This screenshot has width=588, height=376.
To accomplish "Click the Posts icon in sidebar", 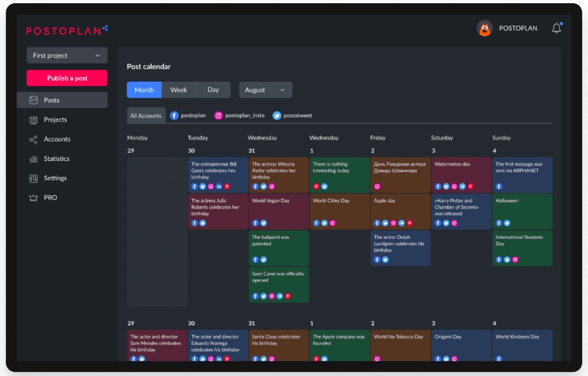I will 33,100.
